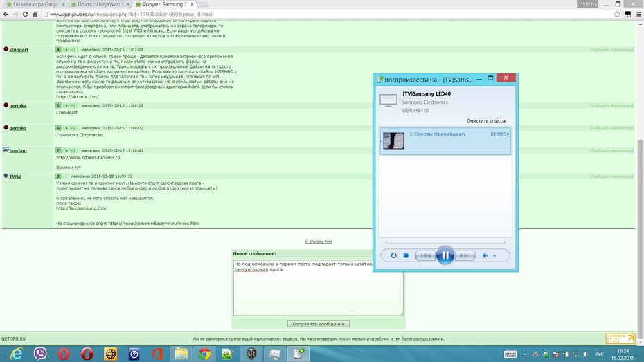The image size is (644, 362).
Task: Pause playback on the Samsung TV
Action: point(445,255)
